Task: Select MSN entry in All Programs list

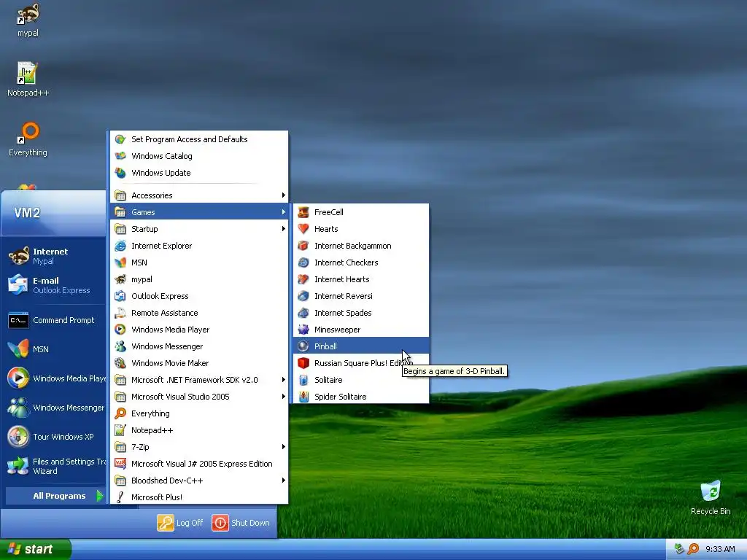Action: pos(199,262)
